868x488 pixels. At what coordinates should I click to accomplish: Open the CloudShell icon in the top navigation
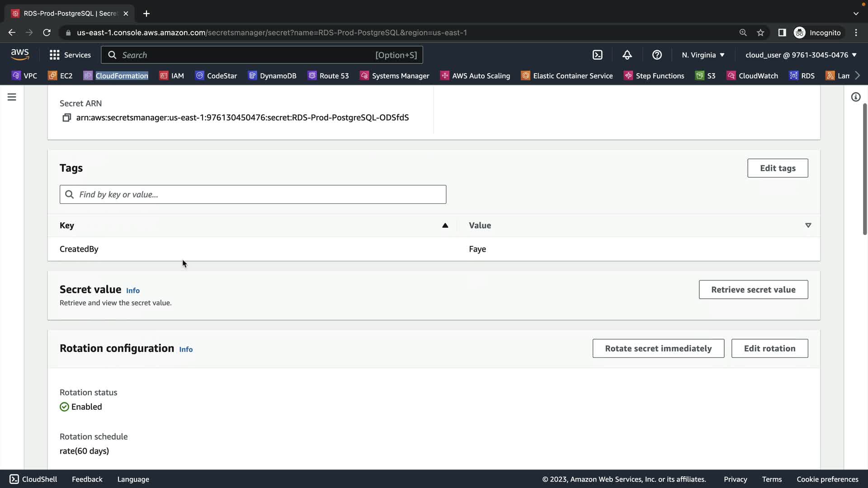click(597, 55)
